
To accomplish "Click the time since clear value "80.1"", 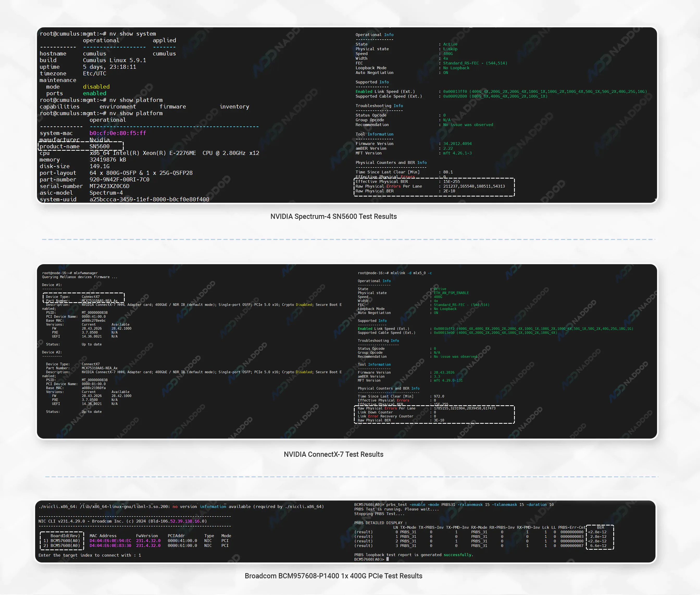I will point(448,172).
